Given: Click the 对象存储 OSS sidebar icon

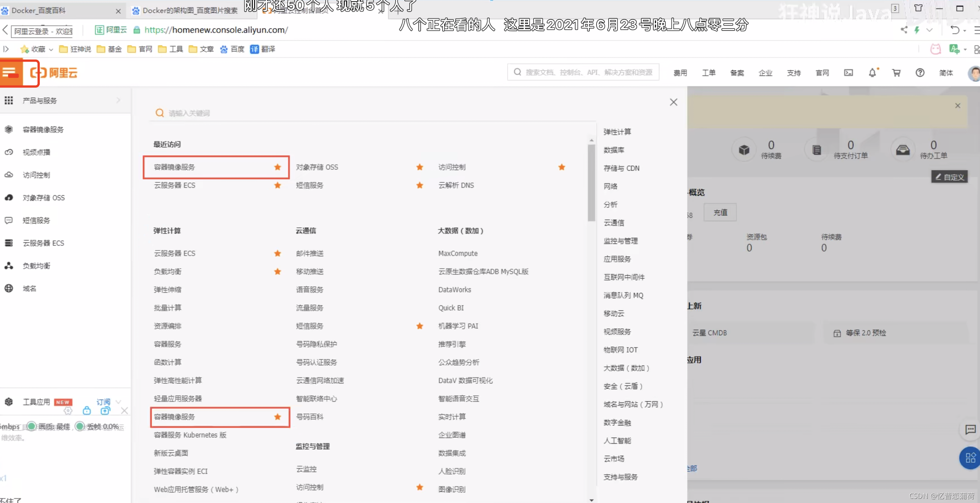Looking at the screenshot, I should pos(9,198).
